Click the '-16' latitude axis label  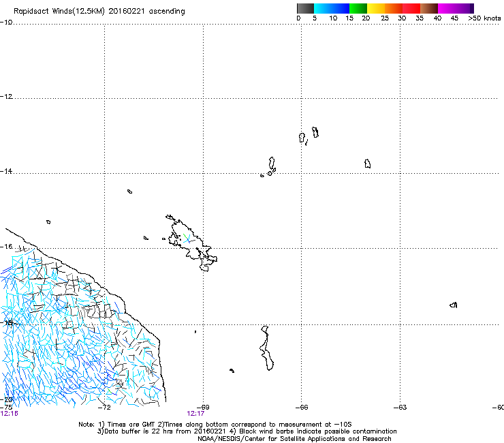click(6, 247)
